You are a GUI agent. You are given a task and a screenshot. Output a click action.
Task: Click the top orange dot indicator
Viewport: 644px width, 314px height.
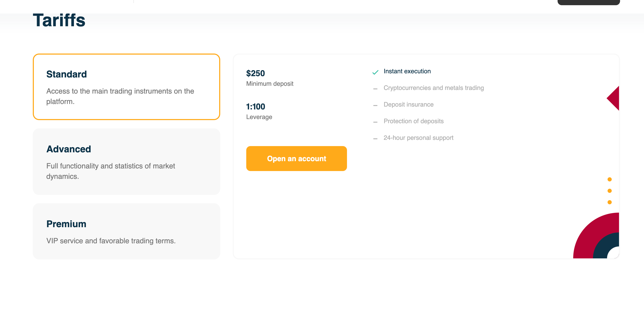[x=610, y=179]
